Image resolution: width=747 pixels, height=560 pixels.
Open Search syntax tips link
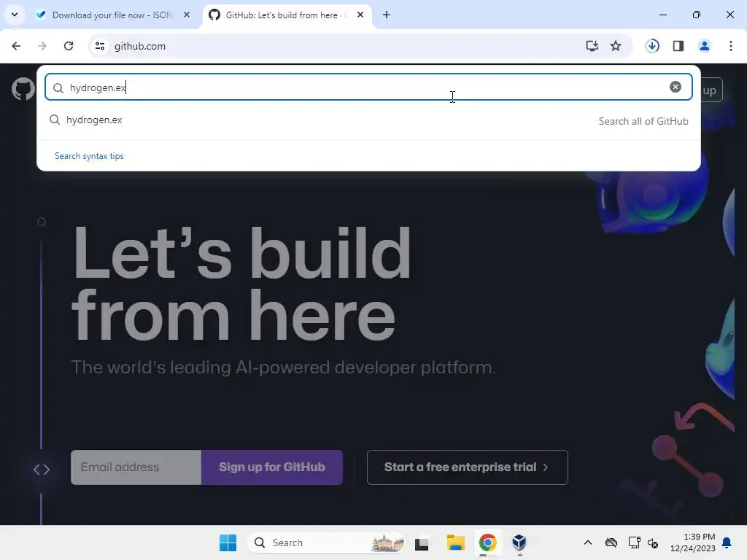(89, 156)
